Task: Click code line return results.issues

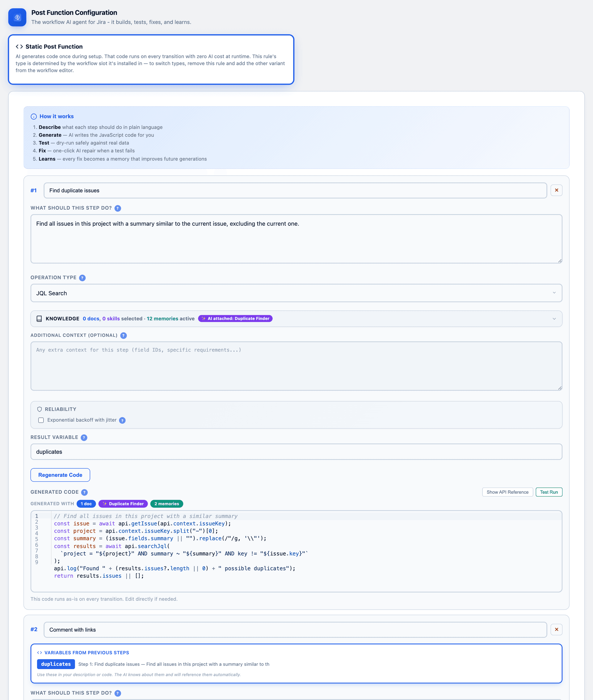Action: pos(99,576)
